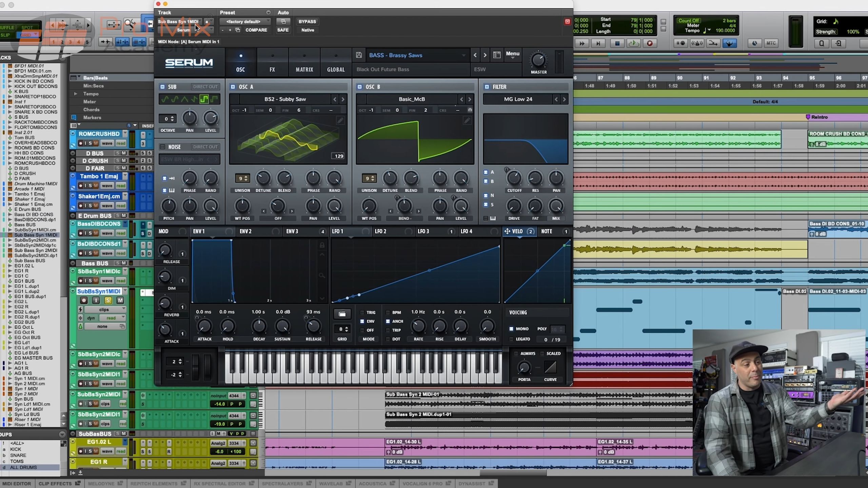Adjust the MASTER volume knob
The height and width of the screenshot is (488, 868).
[538, 60]
